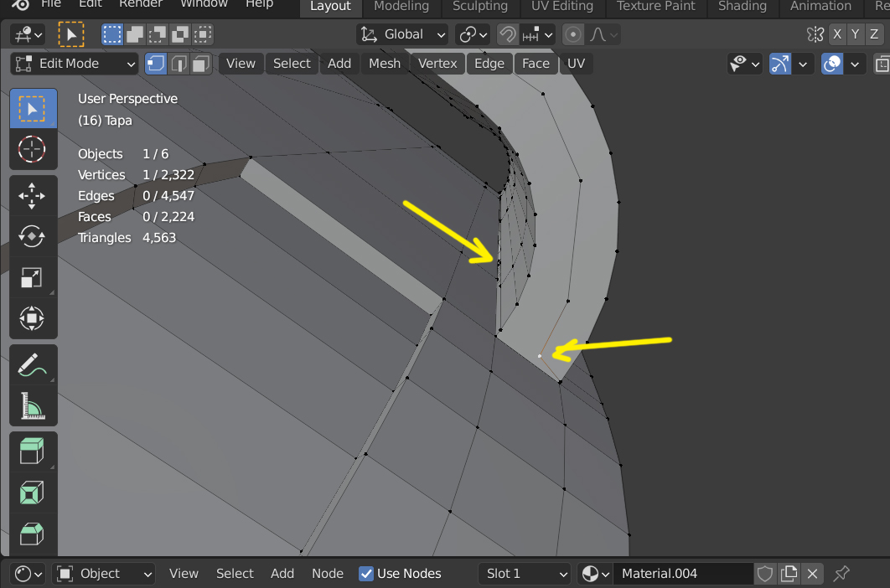Click the pin icon in node editor header
This screenshot has height=588, width=890.
(841, 574)
